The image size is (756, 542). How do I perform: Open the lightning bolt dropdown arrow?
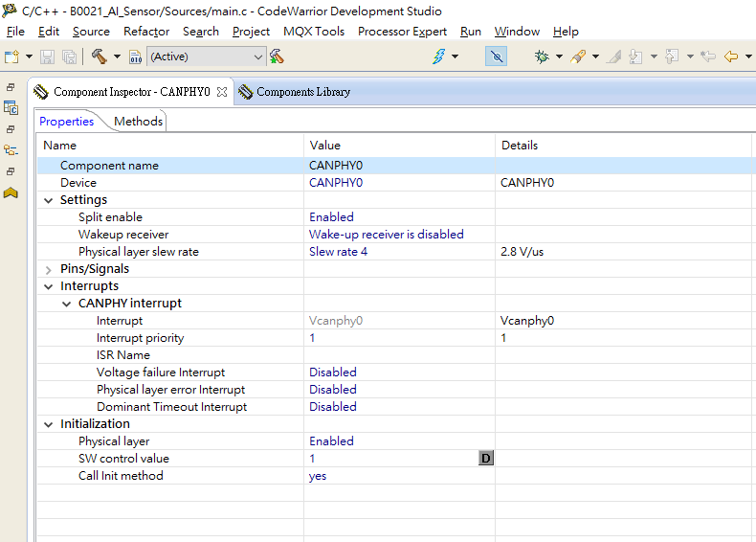[x=455, y=56]
